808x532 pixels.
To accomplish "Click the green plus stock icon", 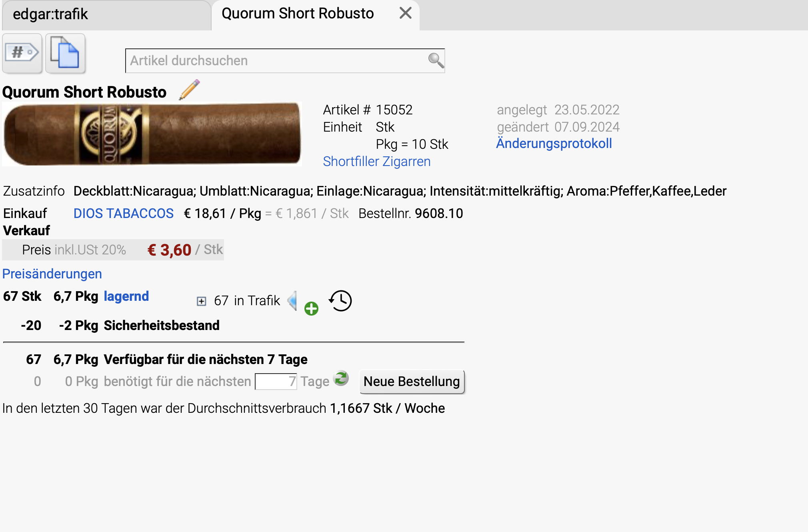I will [311, 308].
